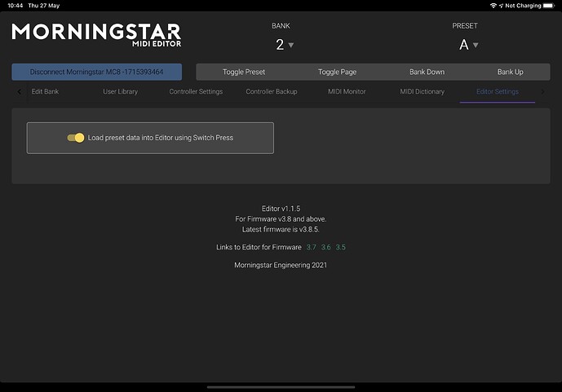The width and height of the screenshot is (562, 392).
Task: Open the Preset dropdown arrow
Action: pyautogui.click(x=476, y=45)
